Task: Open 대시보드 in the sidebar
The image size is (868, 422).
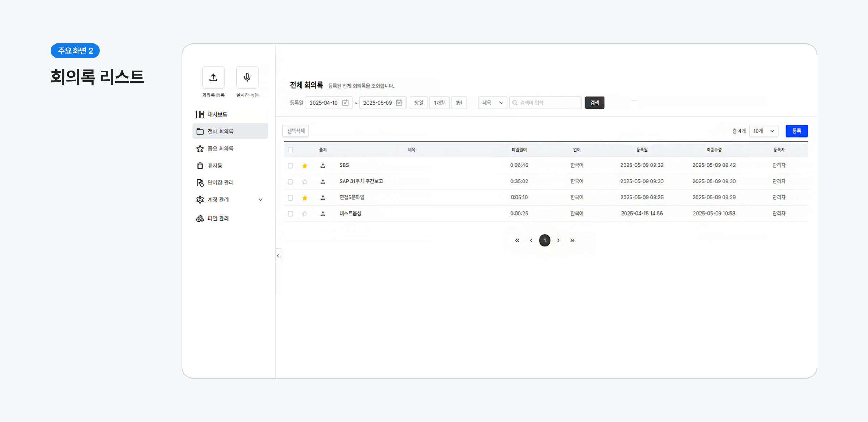Action: coord(217,114)
